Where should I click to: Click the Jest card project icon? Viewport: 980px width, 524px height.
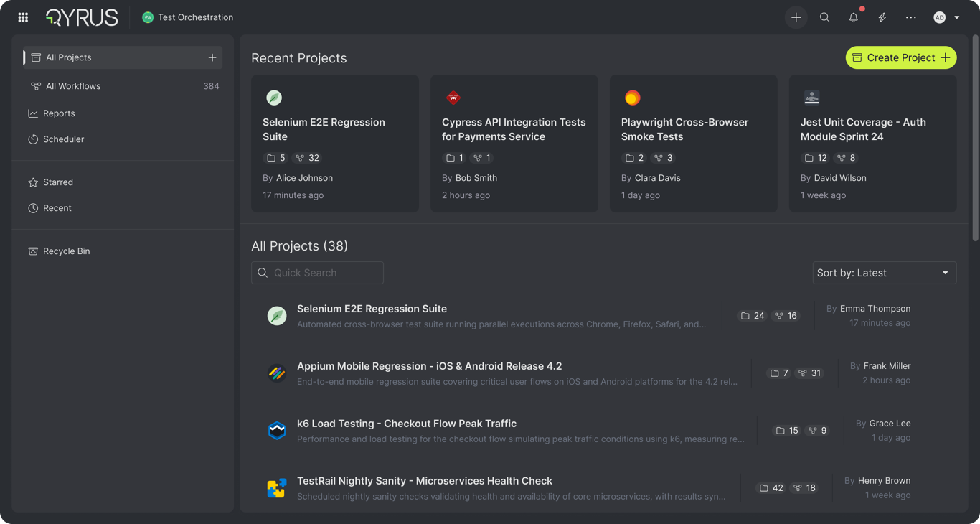pos(812,98)
